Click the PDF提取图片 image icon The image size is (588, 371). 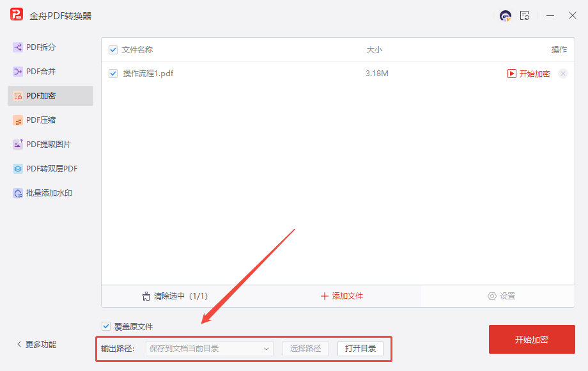pos(18,145)
